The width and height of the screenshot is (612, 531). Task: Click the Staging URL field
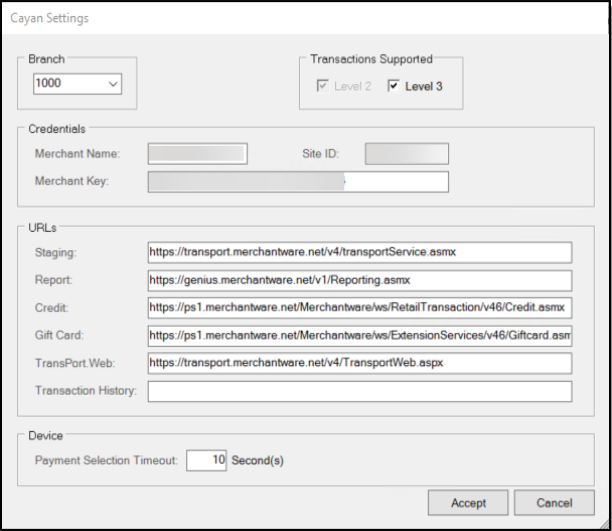(x=359, y=252)
